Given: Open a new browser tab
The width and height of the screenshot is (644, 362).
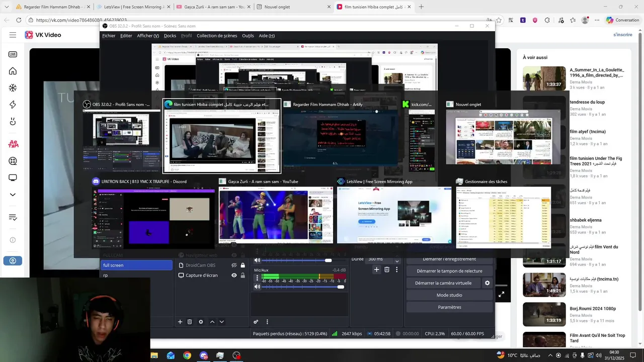Looking at the screenshot, I should 421,7.
